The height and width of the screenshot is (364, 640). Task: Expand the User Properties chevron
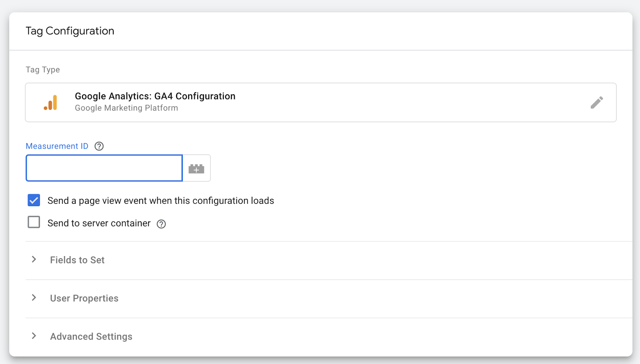click(34, 298)
